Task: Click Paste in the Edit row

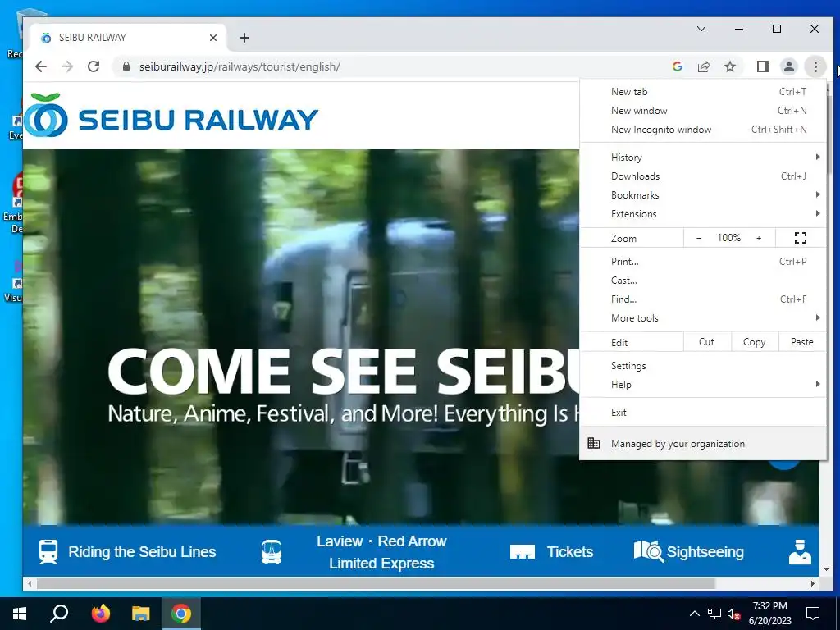Action: (802, 342)
